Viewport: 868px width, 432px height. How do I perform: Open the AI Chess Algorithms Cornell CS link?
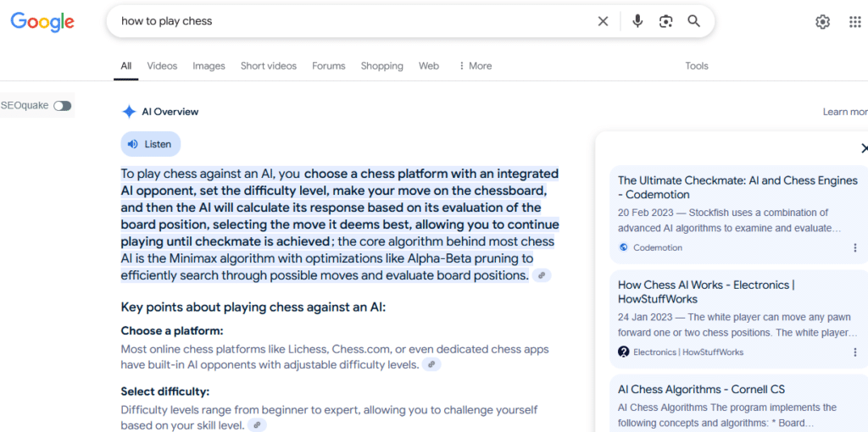click(701, 390)
